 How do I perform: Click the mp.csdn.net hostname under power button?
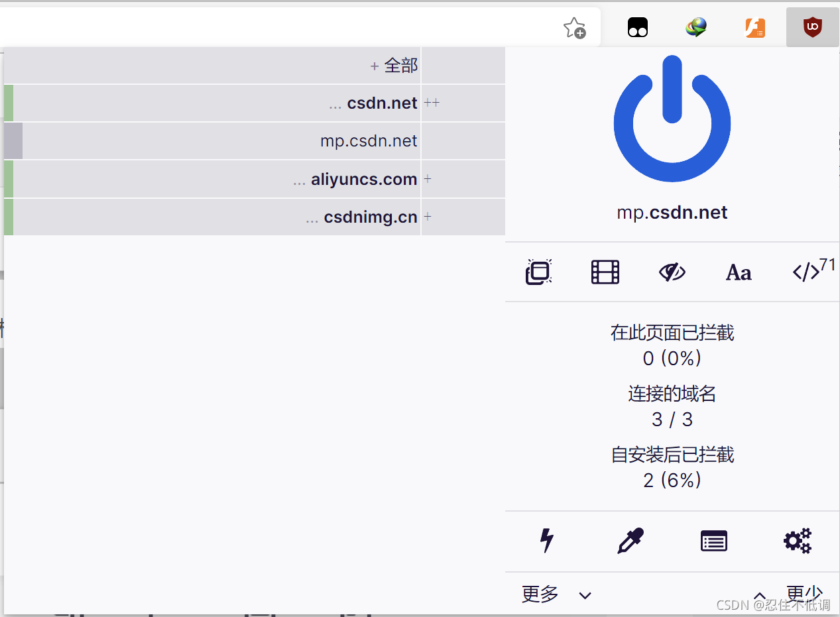(672, 213)
